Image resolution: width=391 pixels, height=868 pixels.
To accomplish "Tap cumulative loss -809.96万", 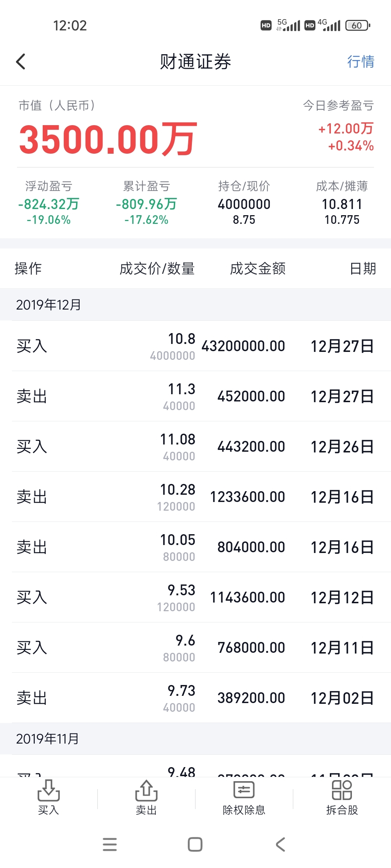I will pos(146,204).
